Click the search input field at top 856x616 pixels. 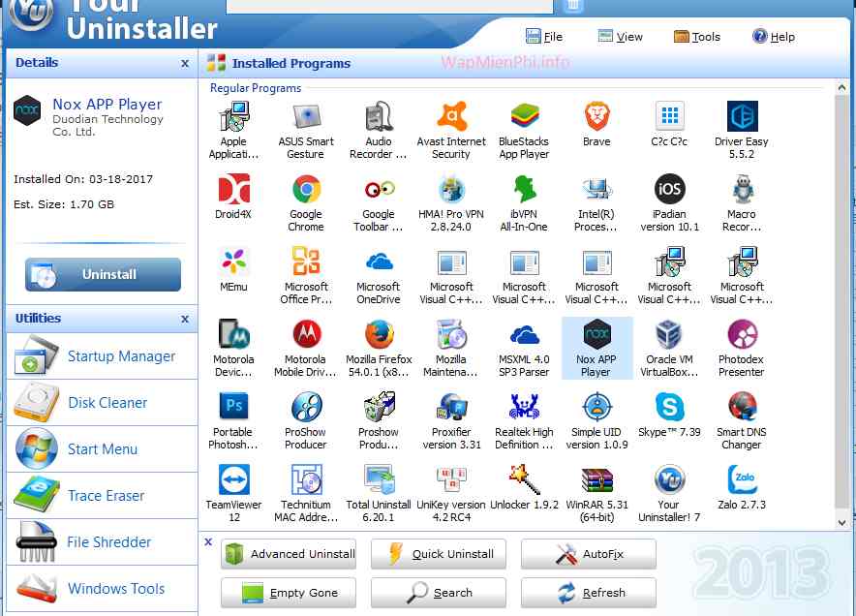click(390, 6)
